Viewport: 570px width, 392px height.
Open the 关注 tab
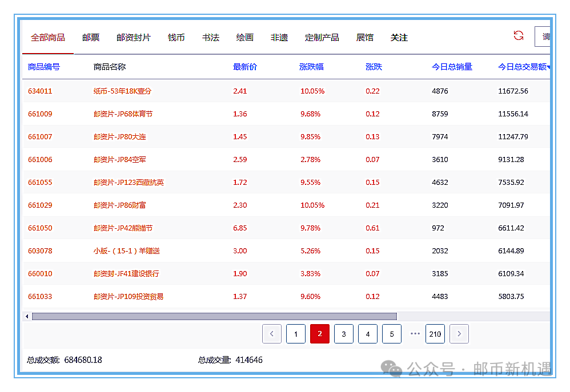click(399, 38)
